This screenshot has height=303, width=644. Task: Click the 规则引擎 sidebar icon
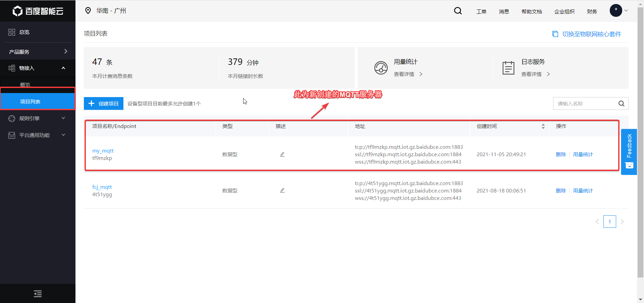click(x=12, y=119)
